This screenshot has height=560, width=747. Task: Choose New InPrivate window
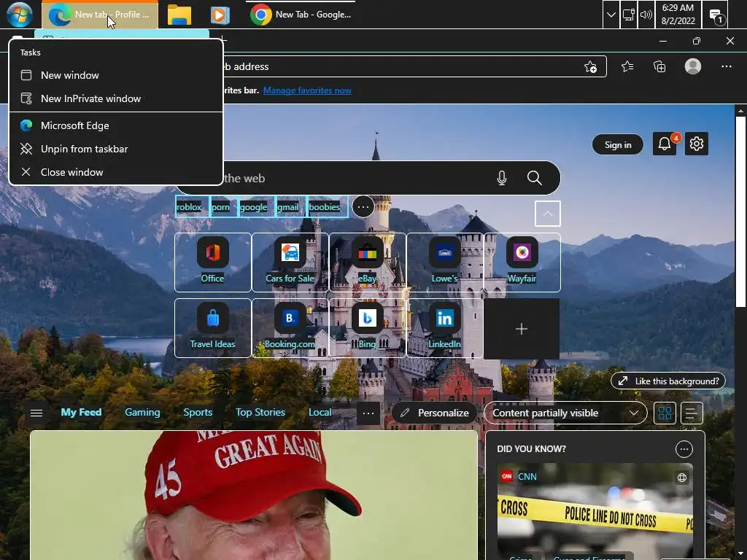[116, 98]
